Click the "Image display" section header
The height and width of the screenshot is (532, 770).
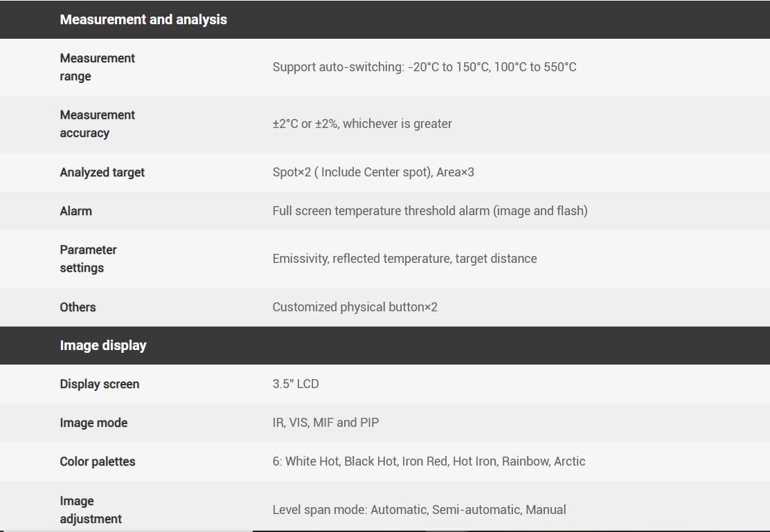[103, 345]
